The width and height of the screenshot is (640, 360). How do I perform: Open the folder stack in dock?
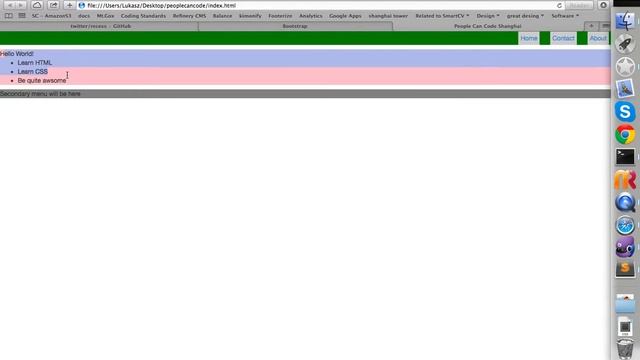point(625,304)
